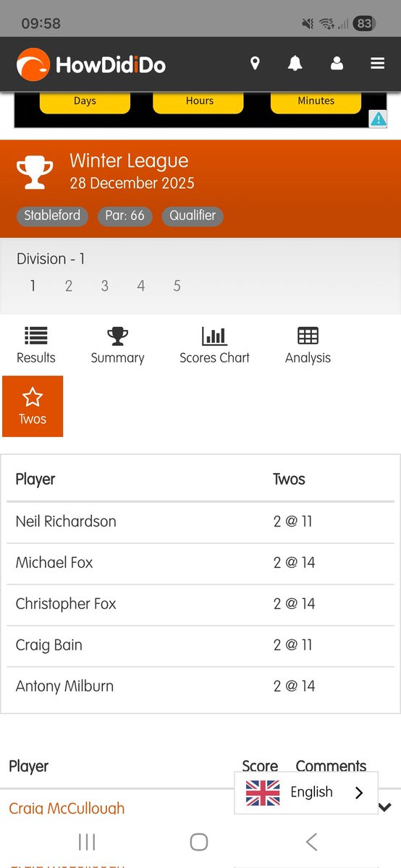Tap the Minutes countdown box
The image size is (401, 868).
click(316, 101)
